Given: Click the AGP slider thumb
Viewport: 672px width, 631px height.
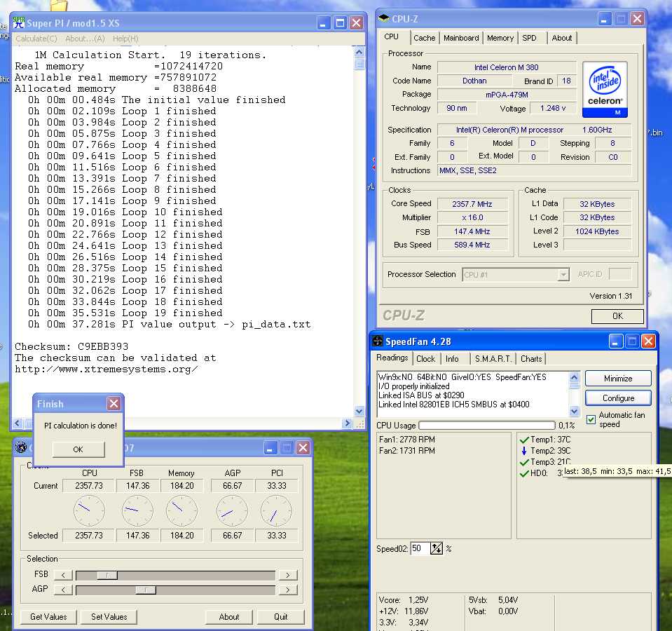Looking at the screenshot, I should click(x=145, y=590).
